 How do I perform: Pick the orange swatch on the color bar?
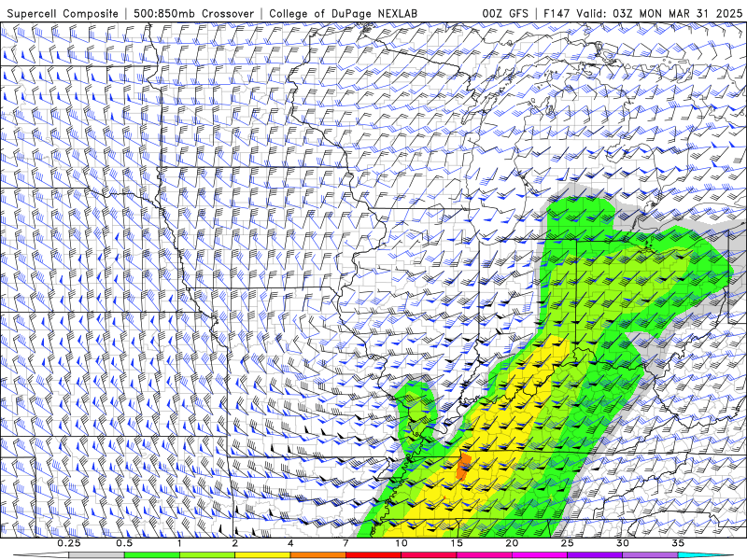pyautogui.click(x=317, y=555)
